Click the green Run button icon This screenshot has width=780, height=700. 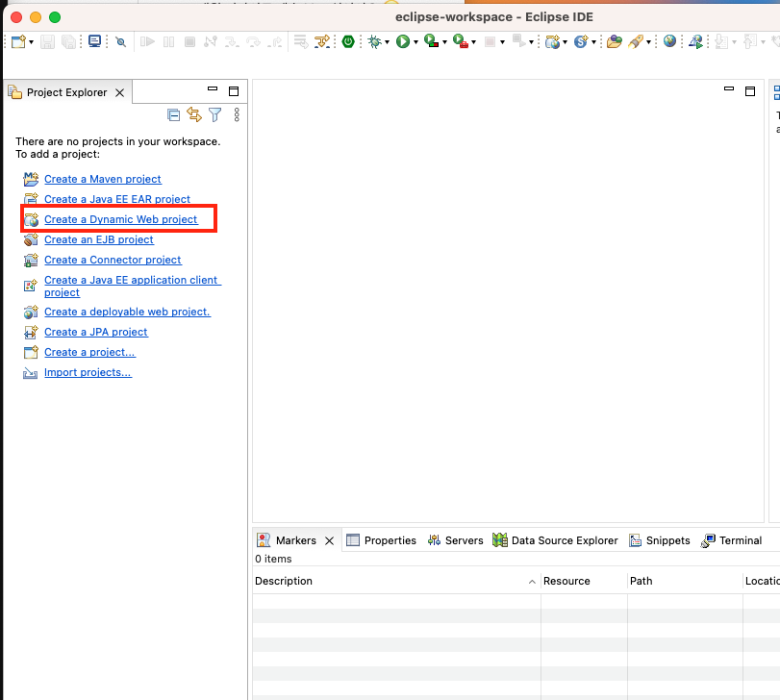403,41
